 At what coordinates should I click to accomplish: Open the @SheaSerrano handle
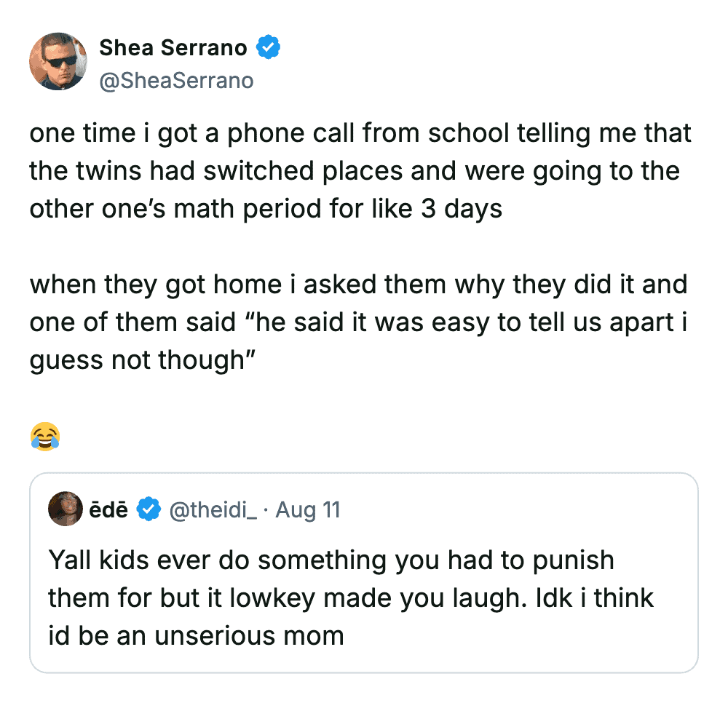pyautogui.click(x=176, y=80)
